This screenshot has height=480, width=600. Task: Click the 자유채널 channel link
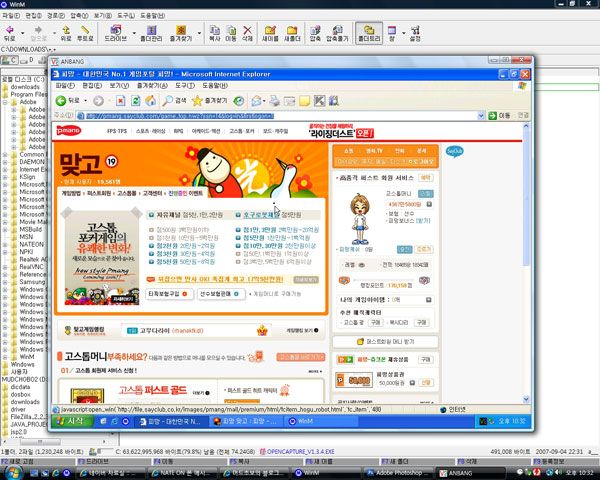169,215
